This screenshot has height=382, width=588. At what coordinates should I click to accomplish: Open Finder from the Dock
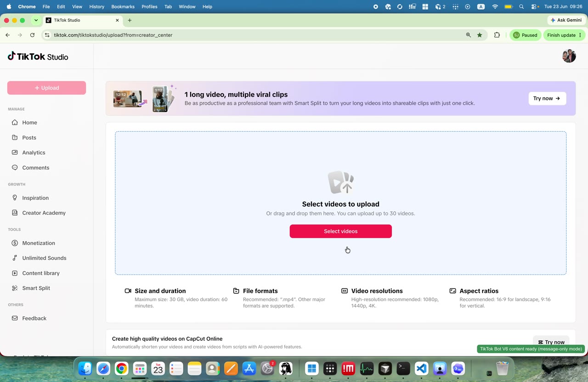[85, 368]
